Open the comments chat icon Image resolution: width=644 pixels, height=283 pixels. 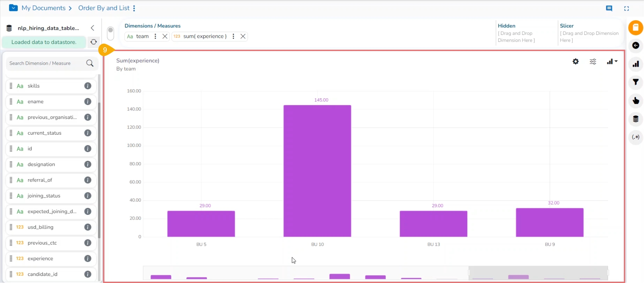[609, 8]
